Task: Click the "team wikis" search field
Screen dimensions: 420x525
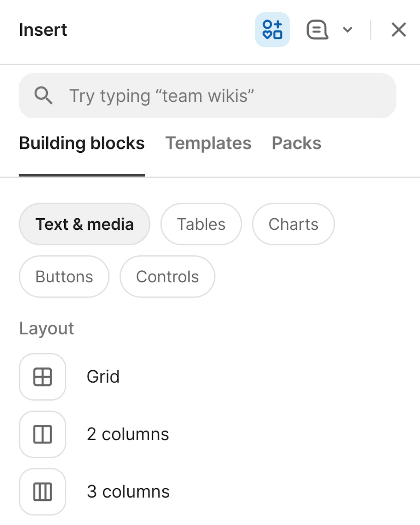Action: (x=207, y=96)
